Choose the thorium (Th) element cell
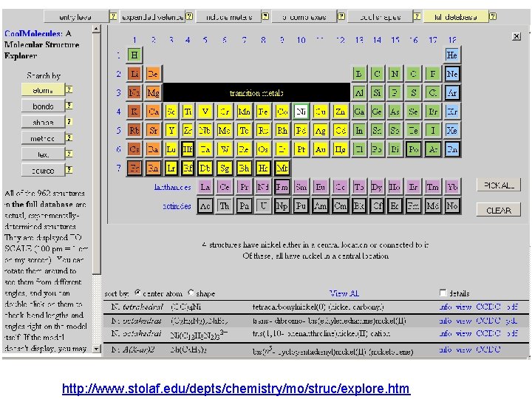The width and height of the screenshot is (532, 399). (x=225, y=206)
